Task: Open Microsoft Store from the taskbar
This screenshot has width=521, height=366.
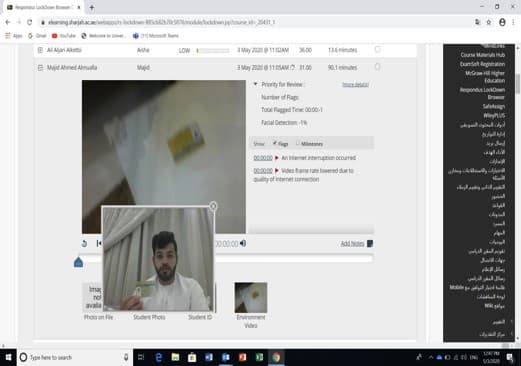Action: pos(192,357)
